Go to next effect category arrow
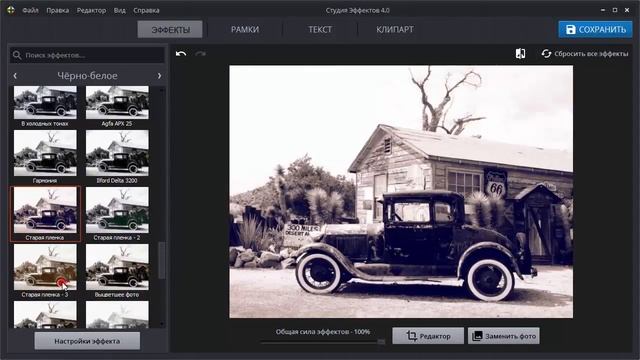 coord(159,76)
